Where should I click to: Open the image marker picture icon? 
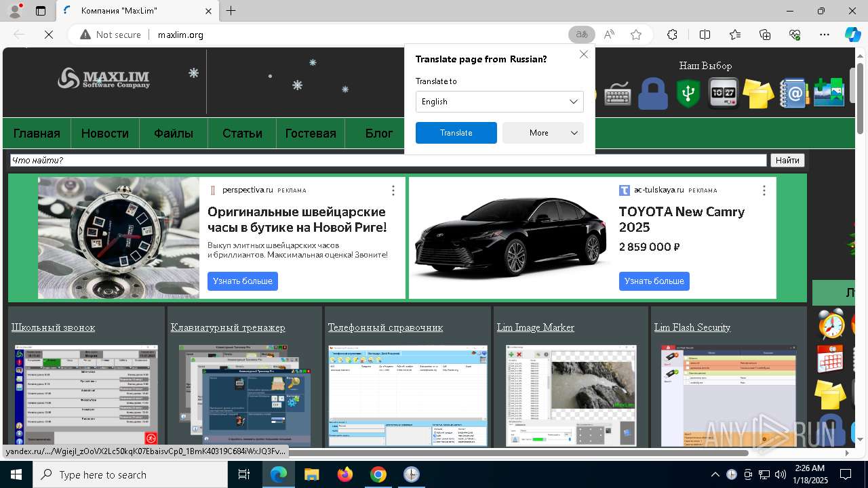point(829,93)
